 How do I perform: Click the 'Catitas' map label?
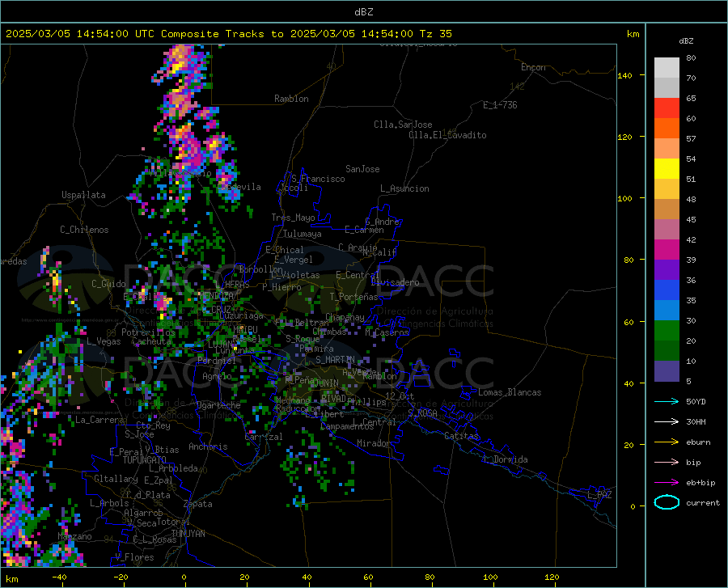[461, 436]
